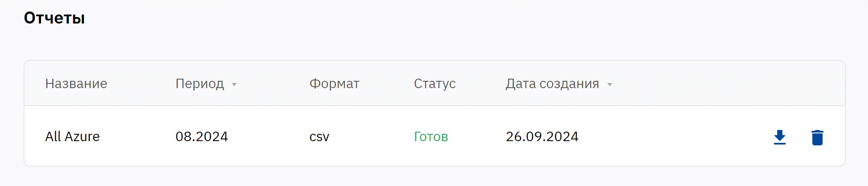This screenshot has height=186, width=868.
Task: Click the Отчеты page heading
Action: click(54, 18)
